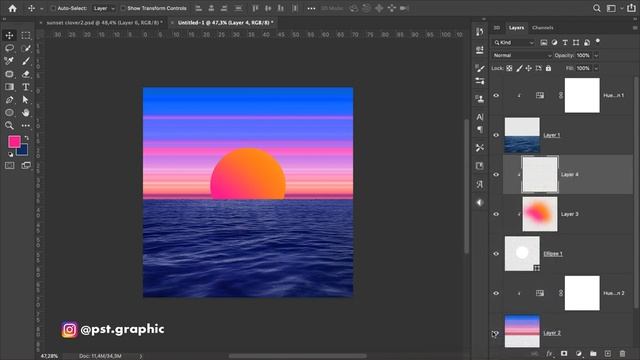The image size is (640, 360).
Task: Add a layer mask icon
Action: (564, 353)
